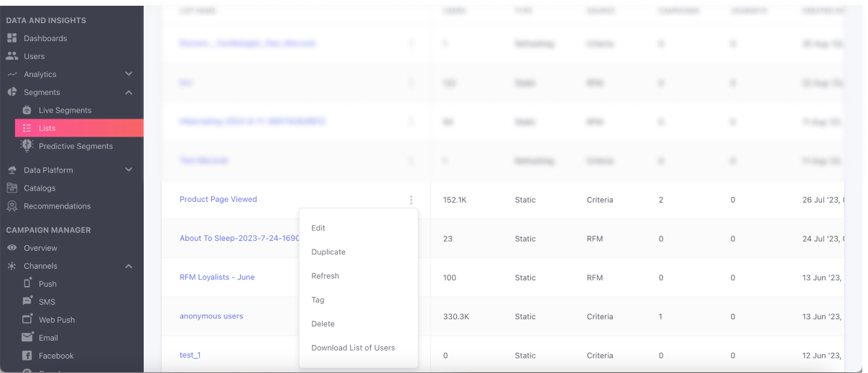Open Predictive Segments page
This screenshot has width=868, height=373.
75,146
